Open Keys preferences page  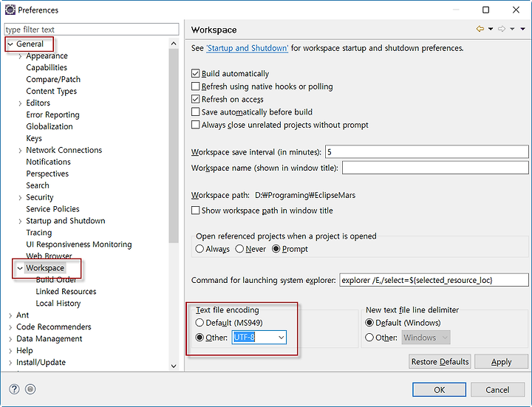[34, 138]
